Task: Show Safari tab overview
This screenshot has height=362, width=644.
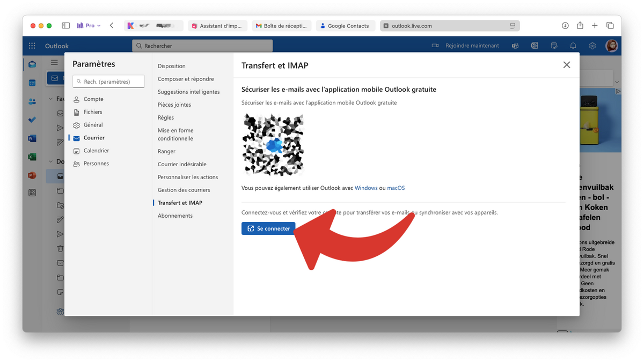Action: [610, 26]
